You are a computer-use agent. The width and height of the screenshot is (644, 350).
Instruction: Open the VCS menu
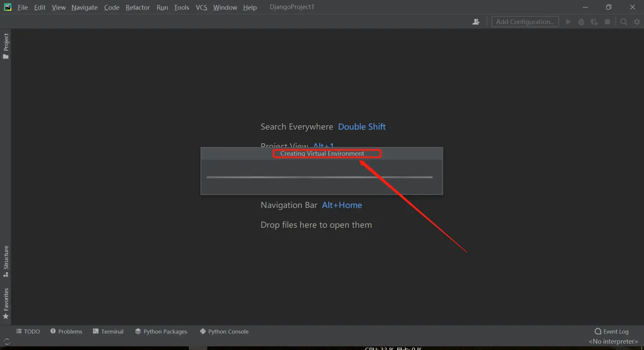click(x=201, y=7)
